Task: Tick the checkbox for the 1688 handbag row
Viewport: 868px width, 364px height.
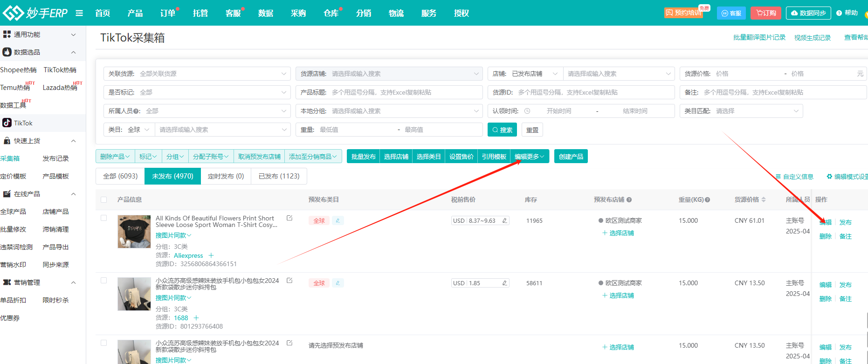Action: pyautogui.click(x=104, y=281)
